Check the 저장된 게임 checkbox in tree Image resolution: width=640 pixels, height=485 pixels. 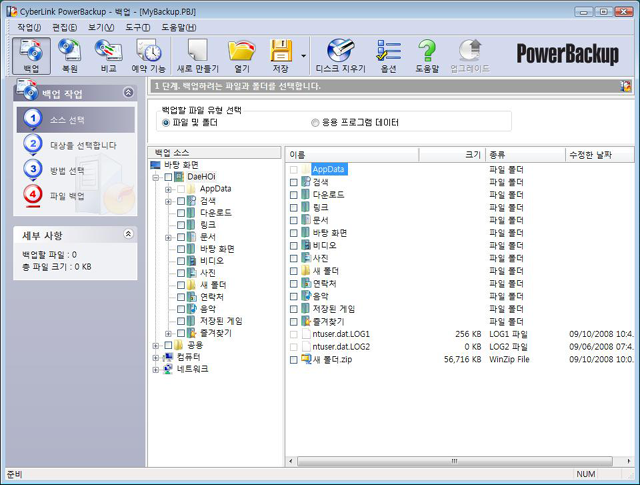181,321
